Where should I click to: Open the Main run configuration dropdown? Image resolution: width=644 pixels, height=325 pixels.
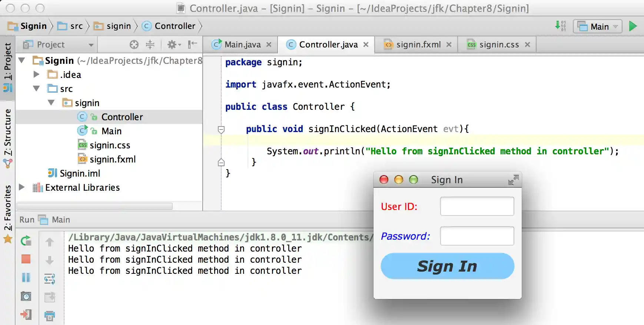coord(598,26)
